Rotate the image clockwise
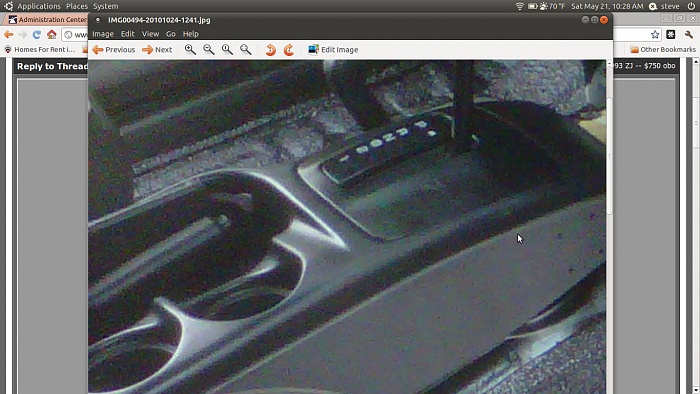Screen dimensions: 700x394 289,50
